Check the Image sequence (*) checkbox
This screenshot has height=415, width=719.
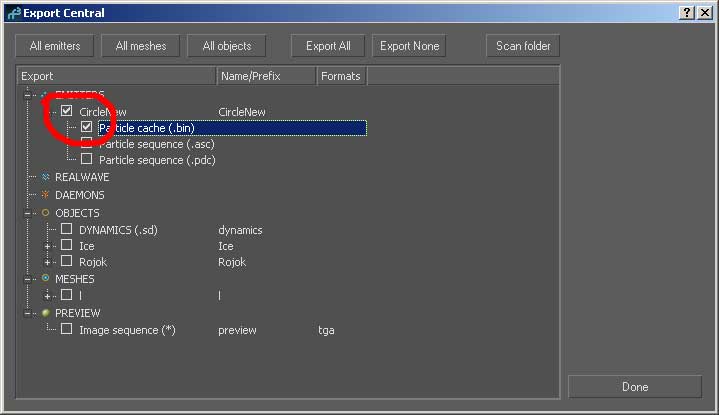67,330
